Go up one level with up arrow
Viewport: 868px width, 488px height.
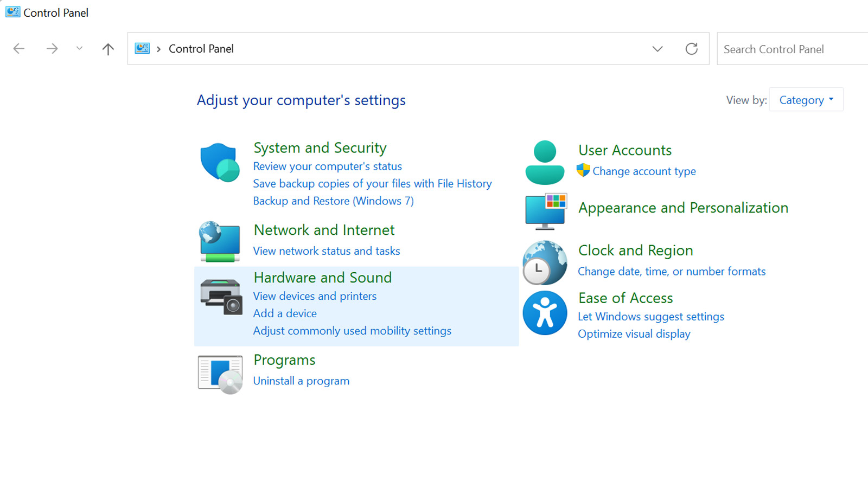tap(108, 49)
